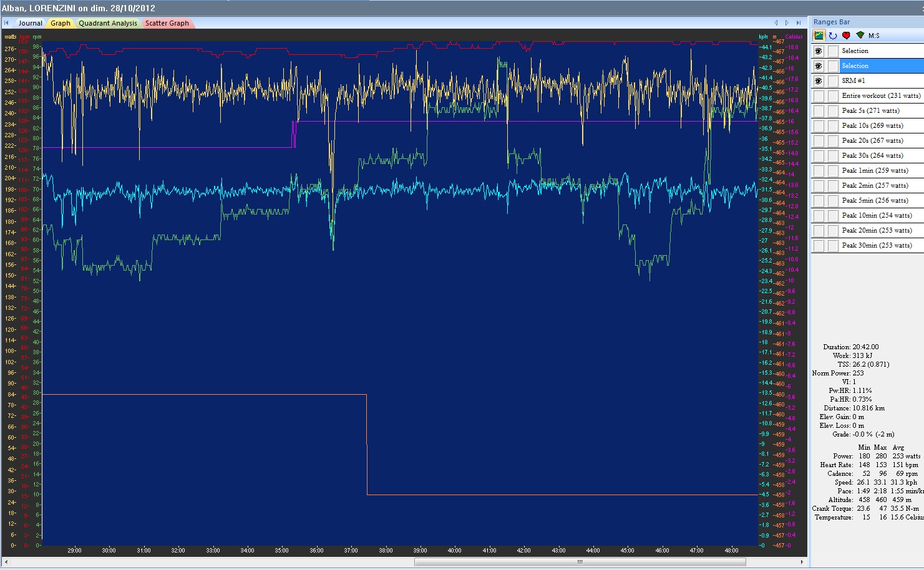924x570 pixels.
Task: Open the Quadrant Analysis tab
Action: coord(108,23)
